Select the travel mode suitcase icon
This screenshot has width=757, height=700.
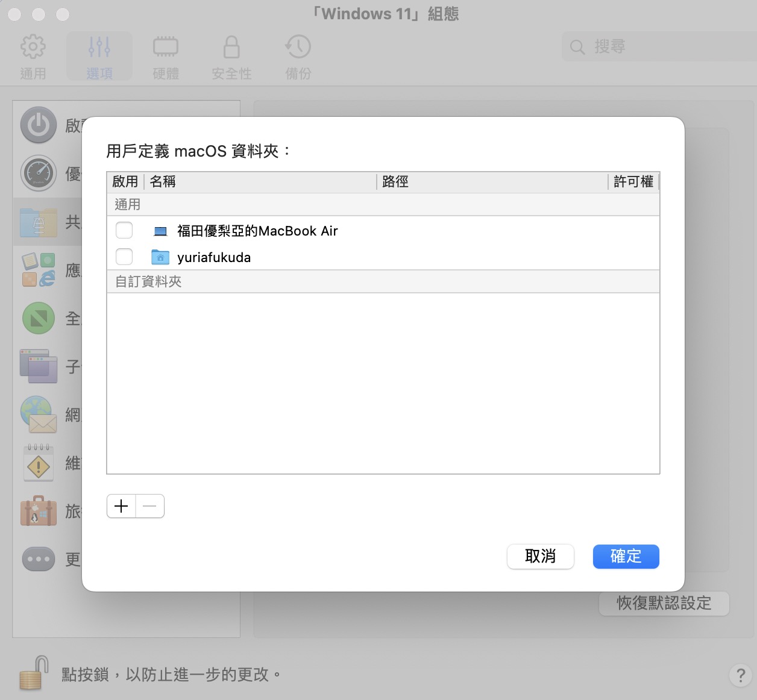coord(39,511)
